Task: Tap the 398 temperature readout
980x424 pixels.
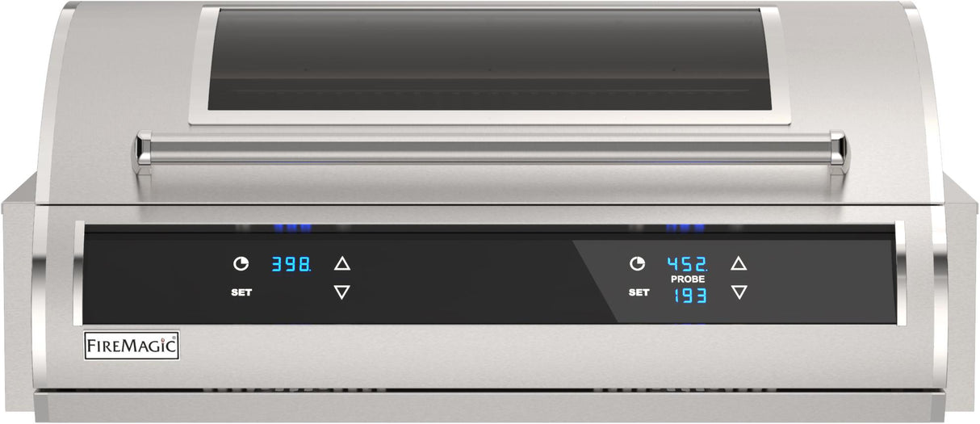Action: [291, 263]
